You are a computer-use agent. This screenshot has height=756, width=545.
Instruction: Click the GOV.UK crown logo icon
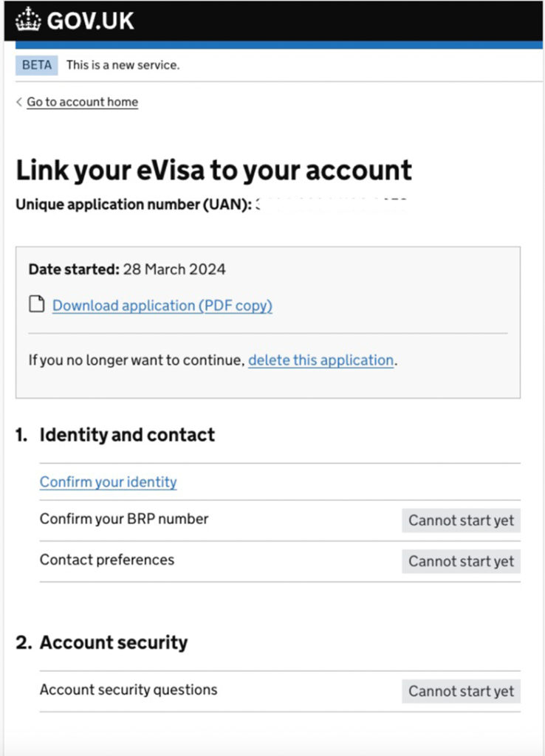[x=28, y=20]
